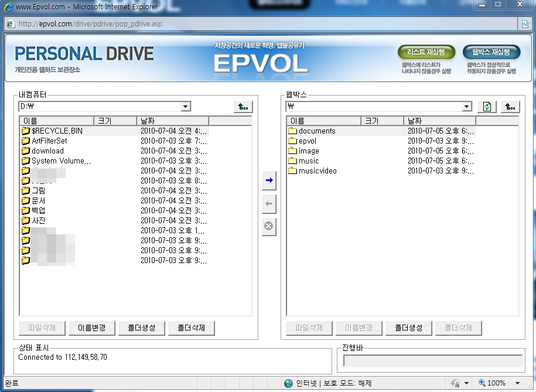Click the cancel transfer X icon
This screenshot has height=392, width=536.
(x=269, y=226)
